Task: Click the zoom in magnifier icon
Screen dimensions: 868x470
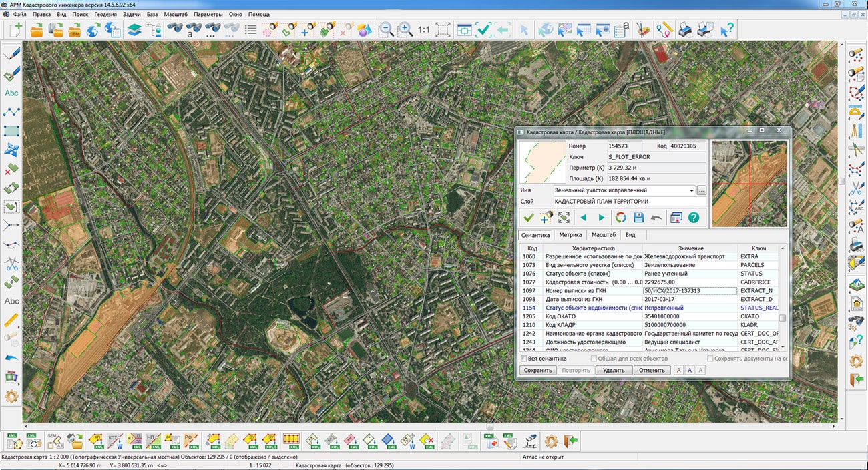Action: (x=405, y=29)
